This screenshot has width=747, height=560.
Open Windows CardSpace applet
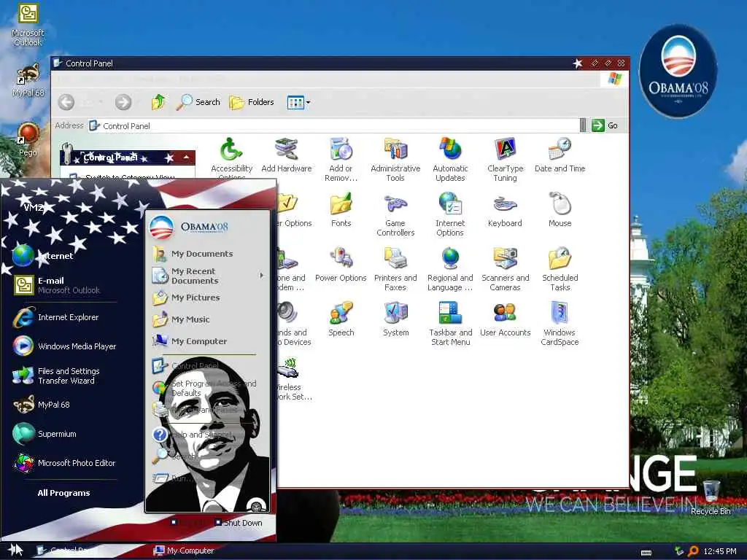(560, 324)
